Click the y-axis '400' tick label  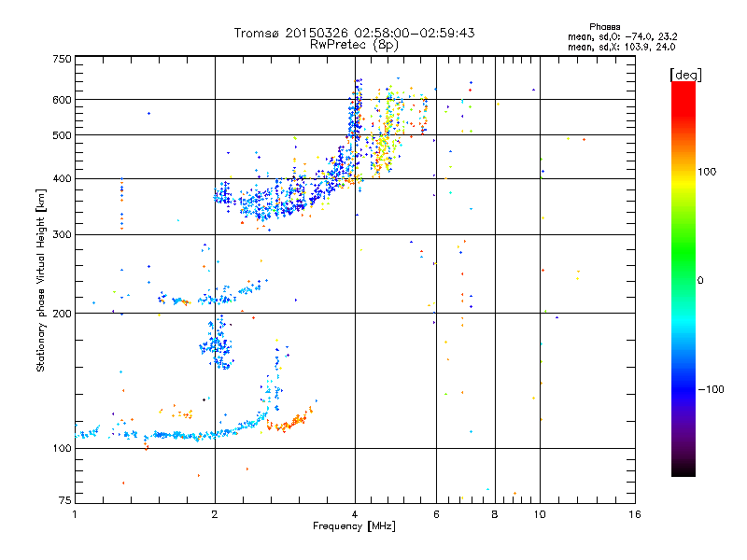[62, 179]
